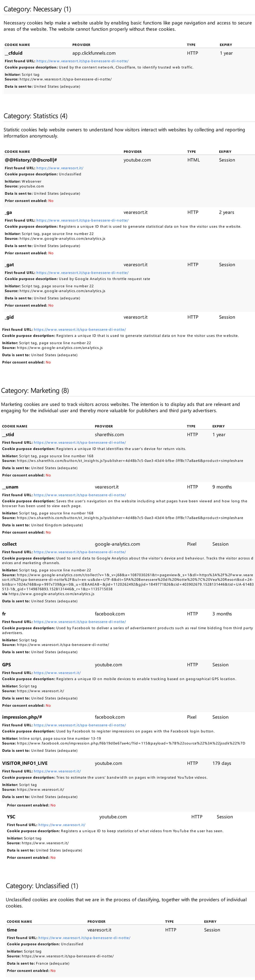
Task: Open the First found URL link under _gid
Action: 80,330
